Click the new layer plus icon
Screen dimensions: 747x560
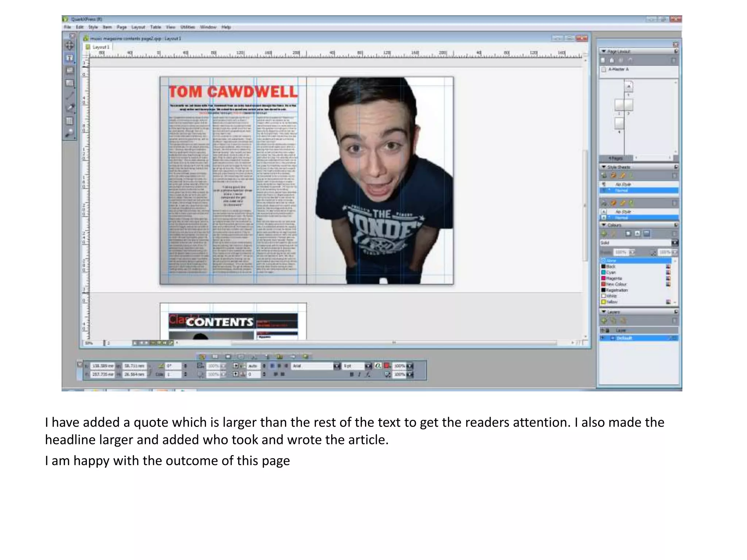click(604, 321)
